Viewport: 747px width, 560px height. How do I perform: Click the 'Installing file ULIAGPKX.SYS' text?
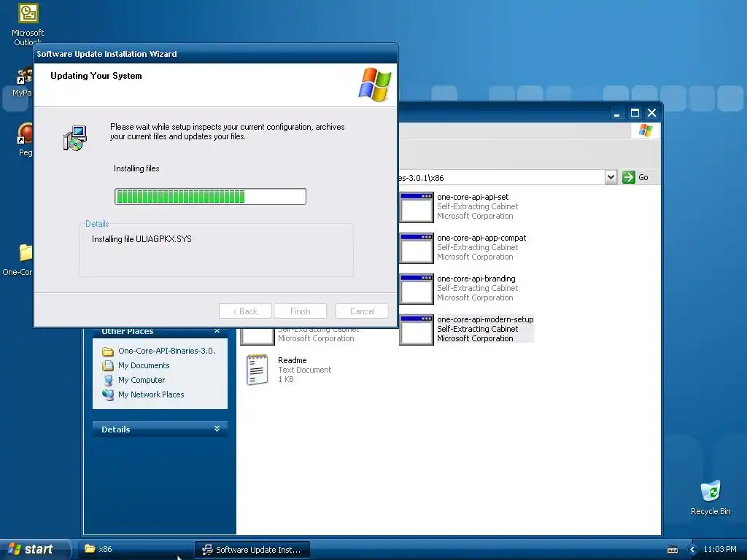click(x=142, y=239)
